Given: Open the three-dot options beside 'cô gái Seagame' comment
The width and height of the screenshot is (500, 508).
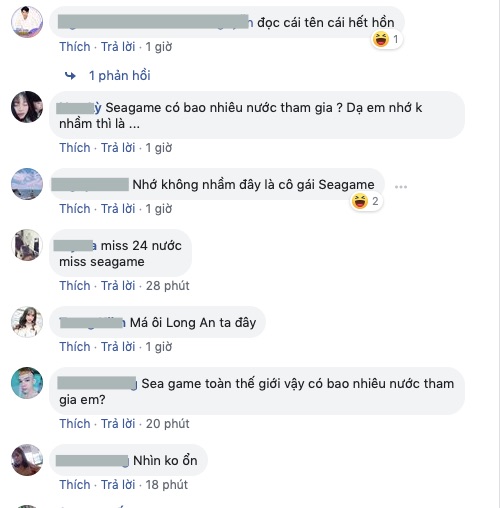Looking at the screenshot, I should tap(401, 187).
